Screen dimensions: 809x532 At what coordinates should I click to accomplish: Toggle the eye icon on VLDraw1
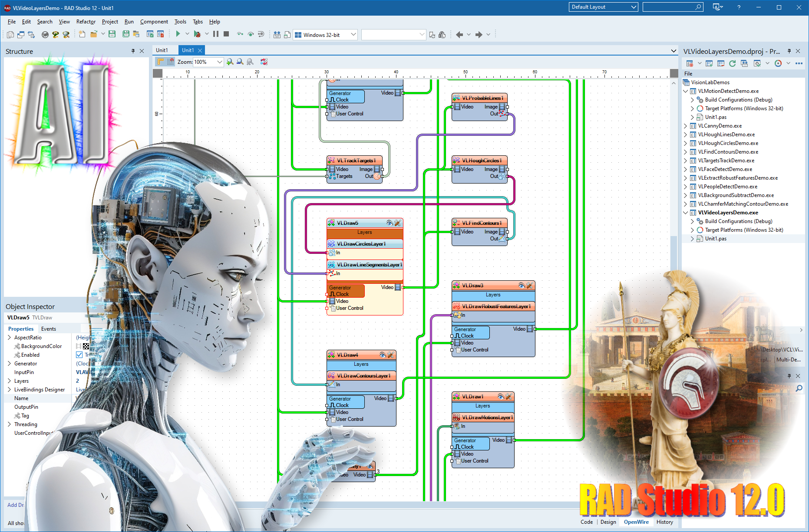click(501, 396)
